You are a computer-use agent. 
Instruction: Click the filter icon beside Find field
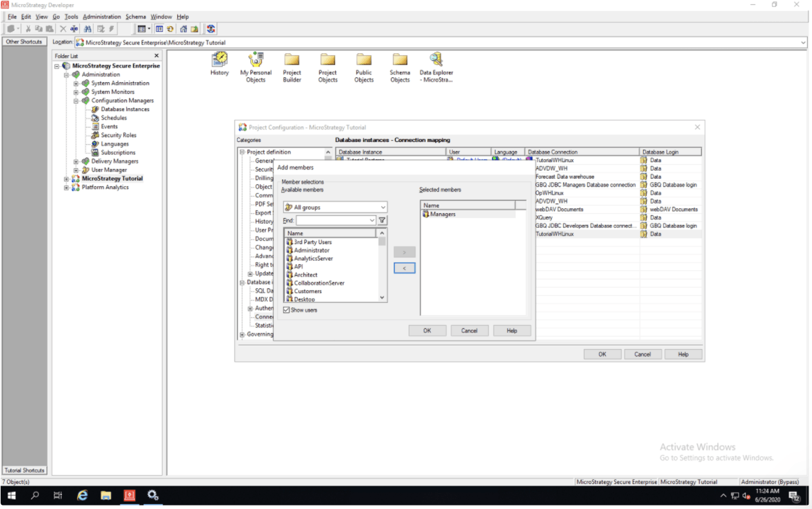[382, 221]
